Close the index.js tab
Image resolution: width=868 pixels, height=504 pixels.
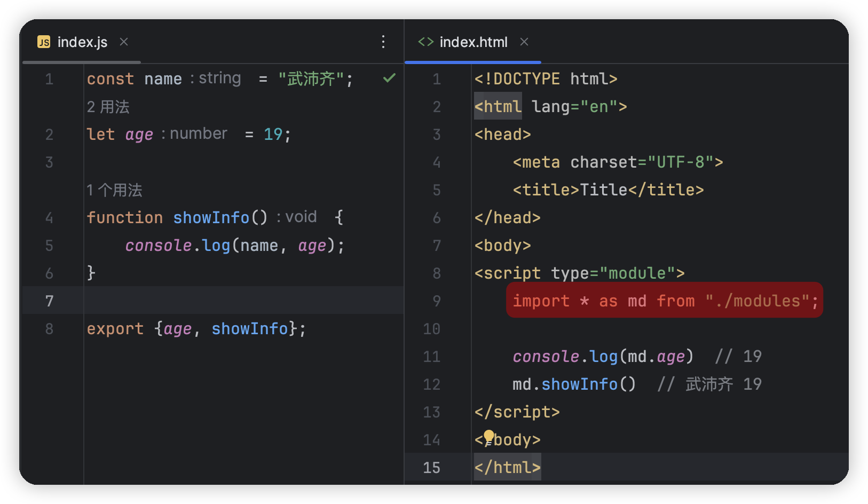click(x=124, y=42)
